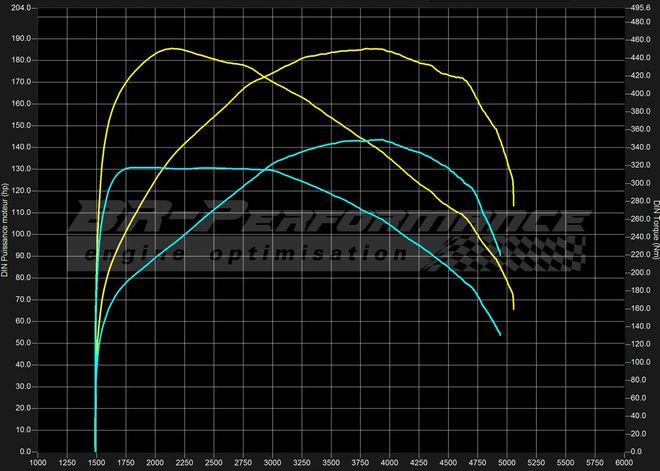Click the 1000 RPM tick label
This screenshot has width=660, height=471.
(37, 464)
